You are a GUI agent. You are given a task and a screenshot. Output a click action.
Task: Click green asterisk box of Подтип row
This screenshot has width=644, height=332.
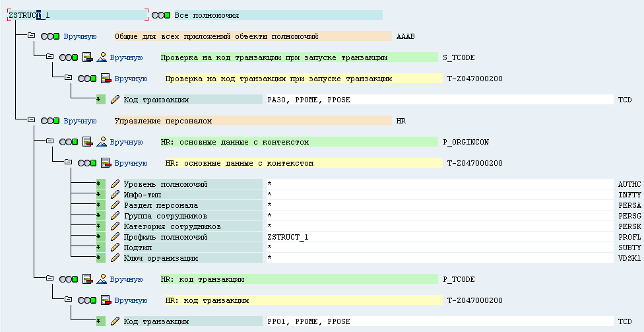(100, 248)
